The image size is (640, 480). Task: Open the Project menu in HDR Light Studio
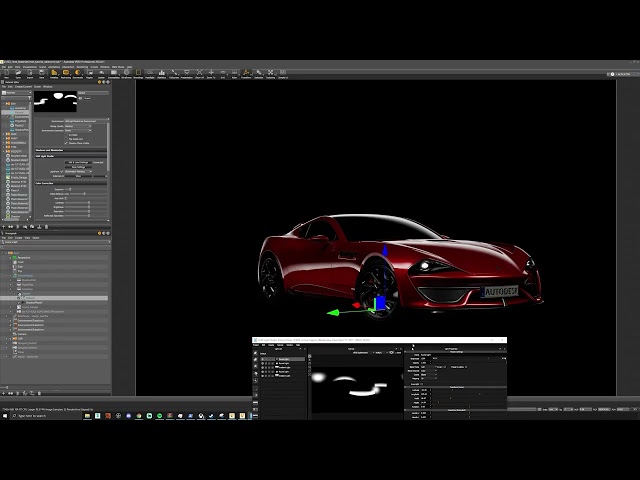(x=256, y=345)
